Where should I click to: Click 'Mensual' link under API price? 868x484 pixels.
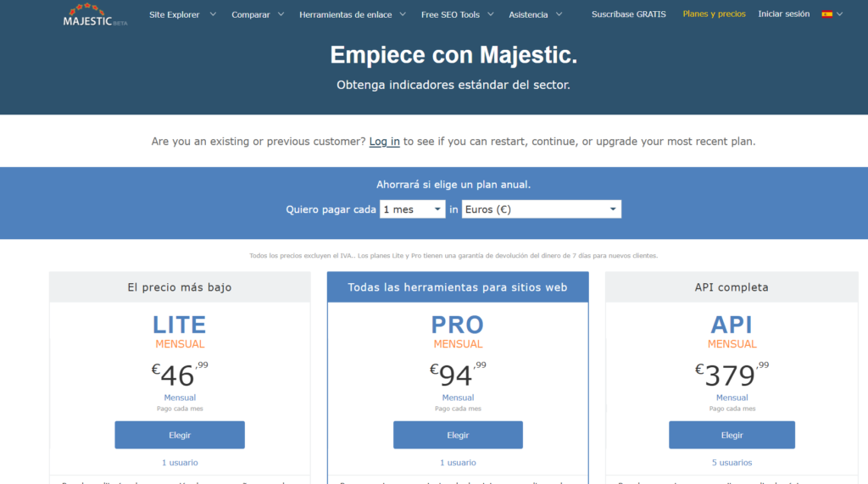732,398
